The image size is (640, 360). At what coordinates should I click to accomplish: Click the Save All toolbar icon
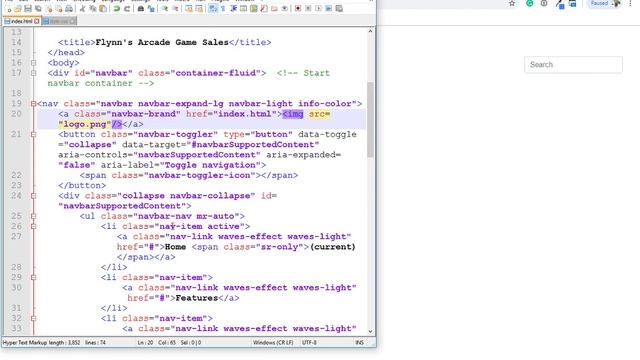point(38,9)
